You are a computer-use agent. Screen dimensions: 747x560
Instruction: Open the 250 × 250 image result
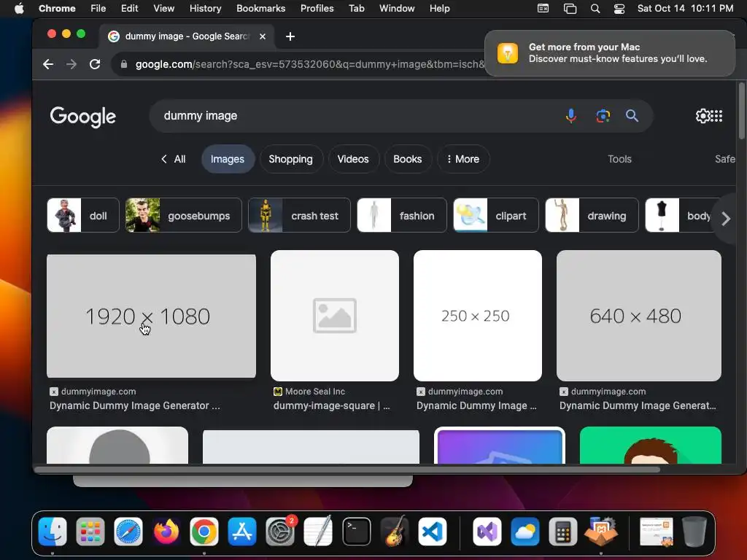click(x=477, y=316)
